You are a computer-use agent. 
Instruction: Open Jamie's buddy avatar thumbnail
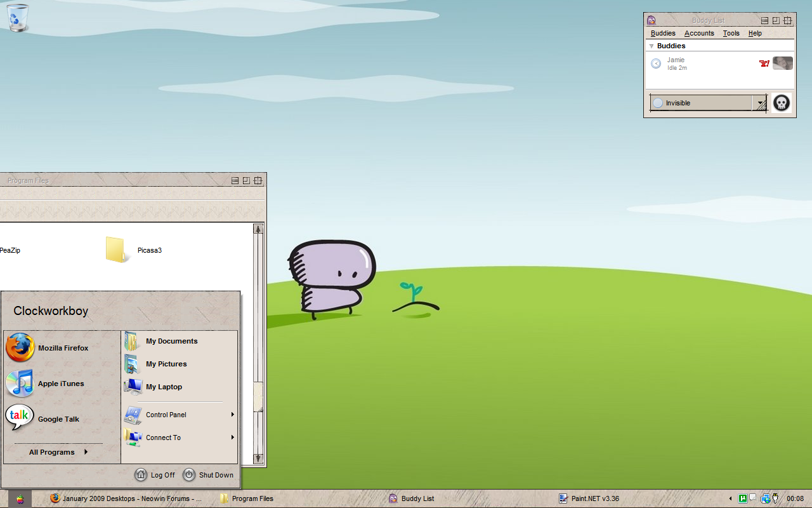click(782, 63)
